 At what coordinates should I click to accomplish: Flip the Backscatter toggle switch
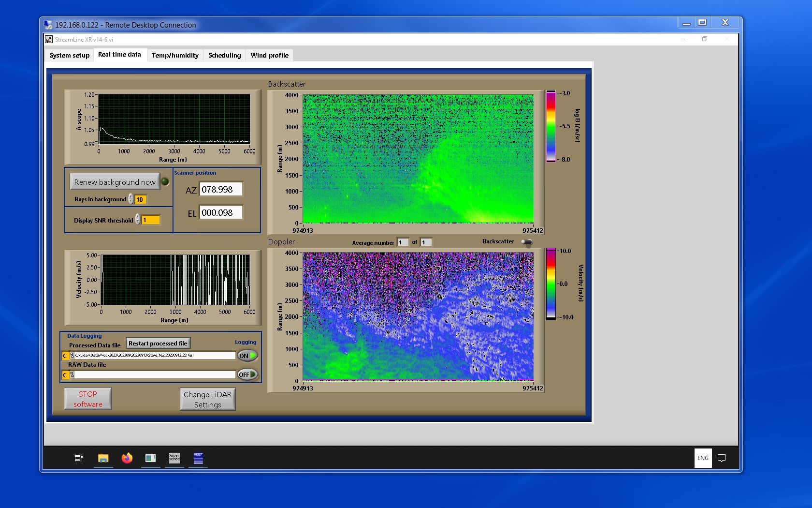[527, 242]
